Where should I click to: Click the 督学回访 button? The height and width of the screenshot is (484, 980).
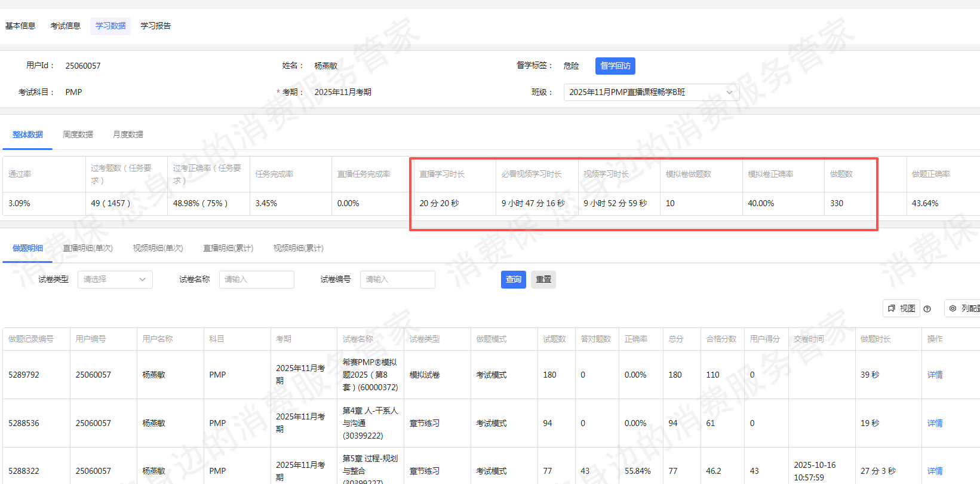615,66
